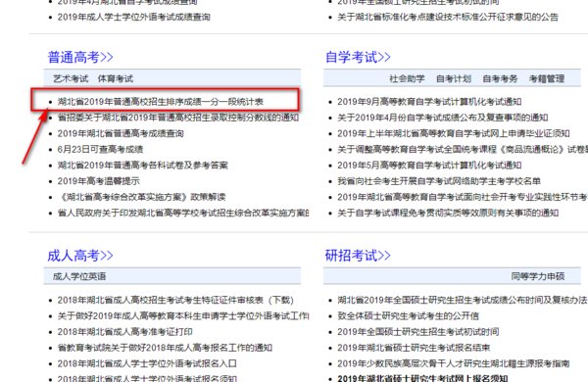
Task: Select the 同等学力申硕 sub-tab
Action: click(x=538, y=276)
